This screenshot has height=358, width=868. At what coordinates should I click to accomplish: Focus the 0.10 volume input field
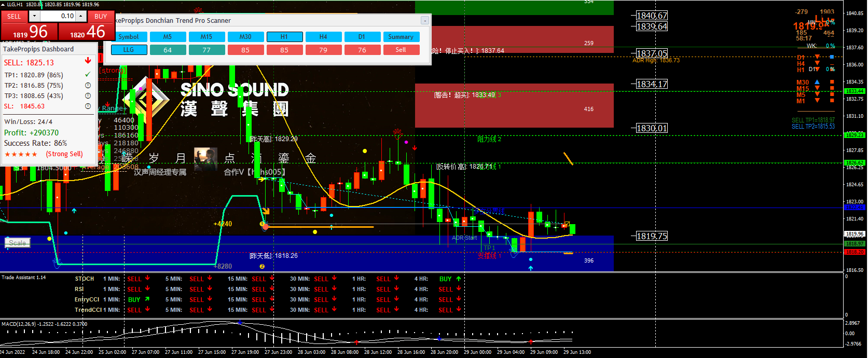(x=58, y=16)
